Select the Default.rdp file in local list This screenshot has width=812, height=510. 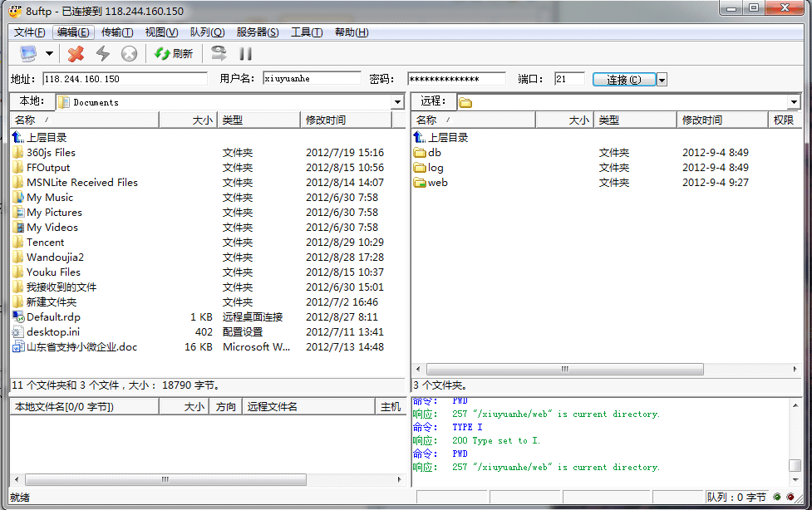[x=53, y=317]
